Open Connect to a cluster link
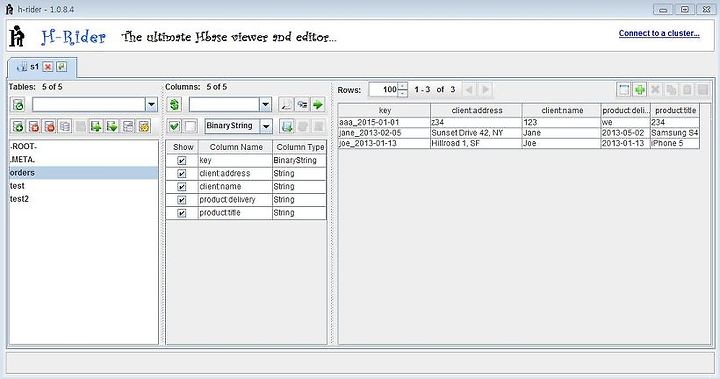Viewport: 720px width, 379px height. (659, 34)
